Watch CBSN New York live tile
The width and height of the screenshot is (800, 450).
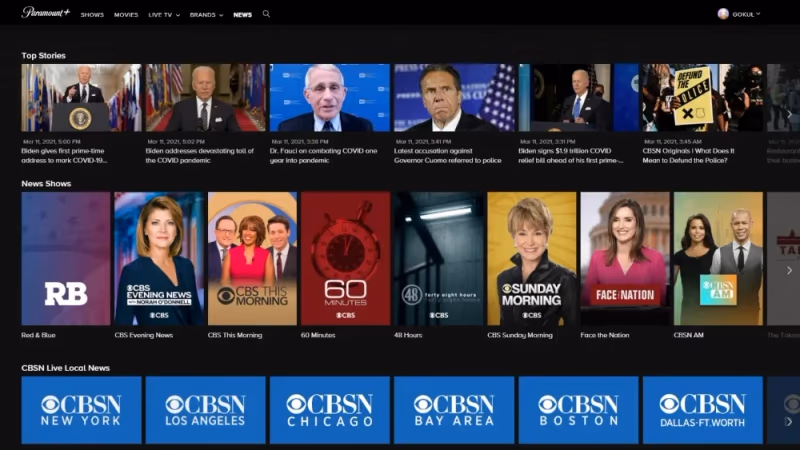(x=81, y=410)
